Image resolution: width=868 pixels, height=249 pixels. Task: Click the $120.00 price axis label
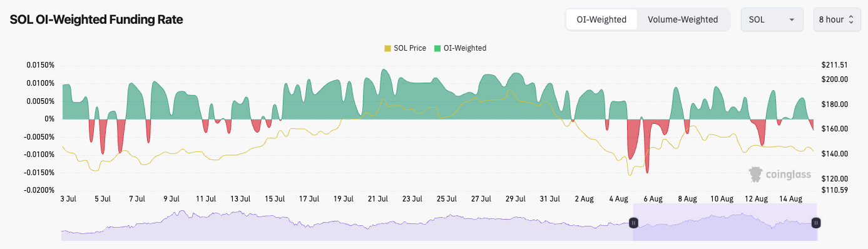click(835, 179)
